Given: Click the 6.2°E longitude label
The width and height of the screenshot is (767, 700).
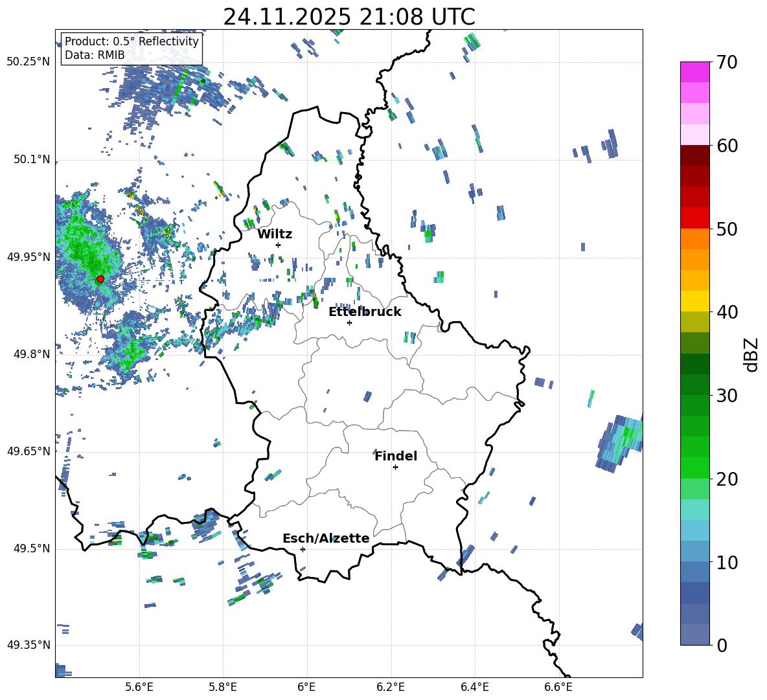Looking at the screenshot, I should coord(391,687).
